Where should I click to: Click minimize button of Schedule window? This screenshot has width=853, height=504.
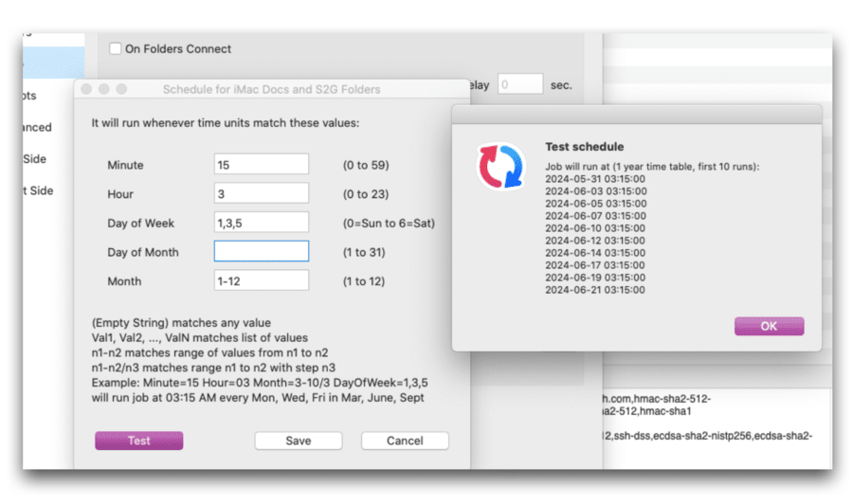coord(104,89)
